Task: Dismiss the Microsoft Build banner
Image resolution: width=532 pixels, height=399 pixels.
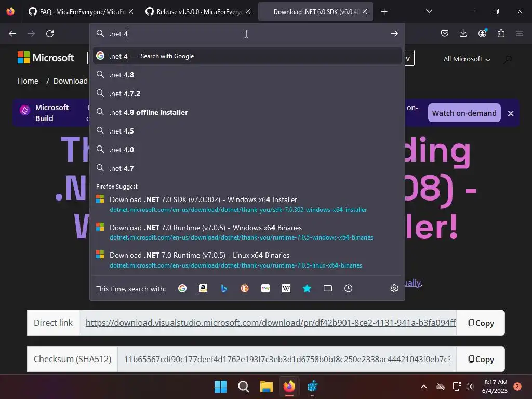Action: 511,113
